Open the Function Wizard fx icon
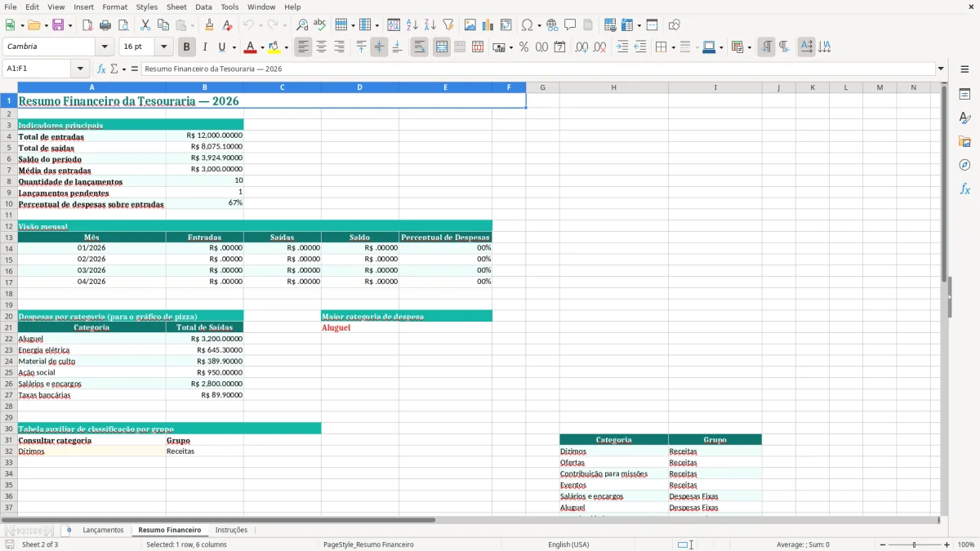980x551 pixels. click(101, 69)
